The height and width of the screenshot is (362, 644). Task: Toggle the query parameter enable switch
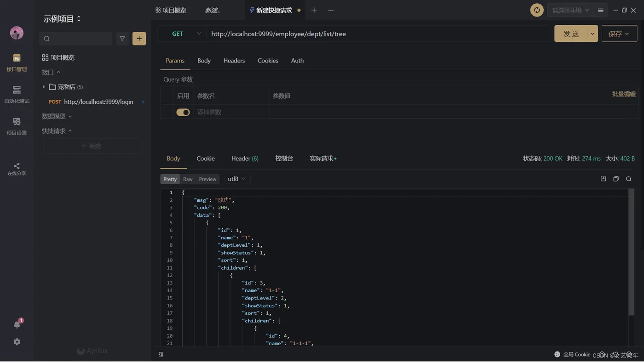183,112
